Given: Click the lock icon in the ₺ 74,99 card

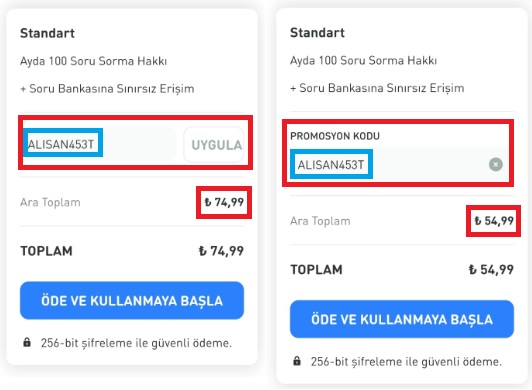Looking at the screenshot, I should click(x=27, y=342).
